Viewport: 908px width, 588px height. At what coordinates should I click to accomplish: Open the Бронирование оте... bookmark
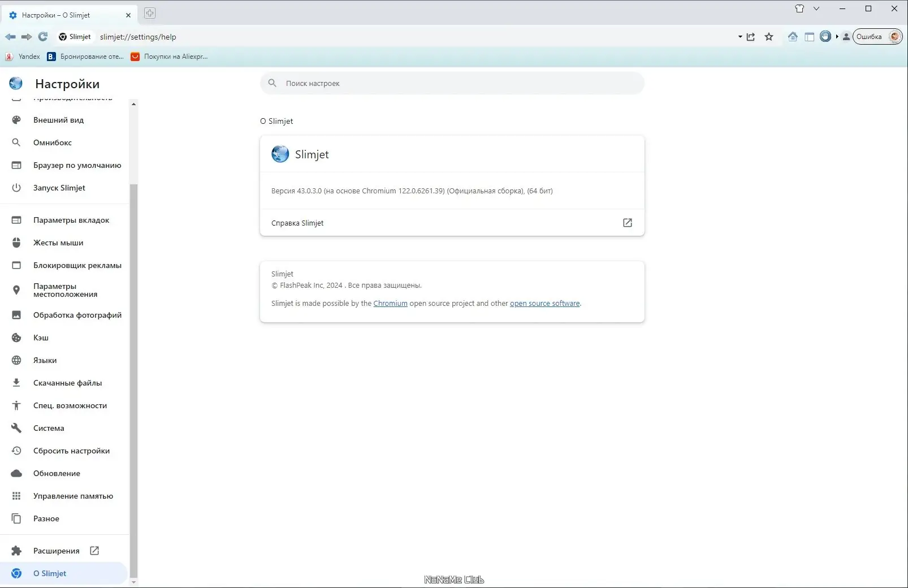point(85,57)
